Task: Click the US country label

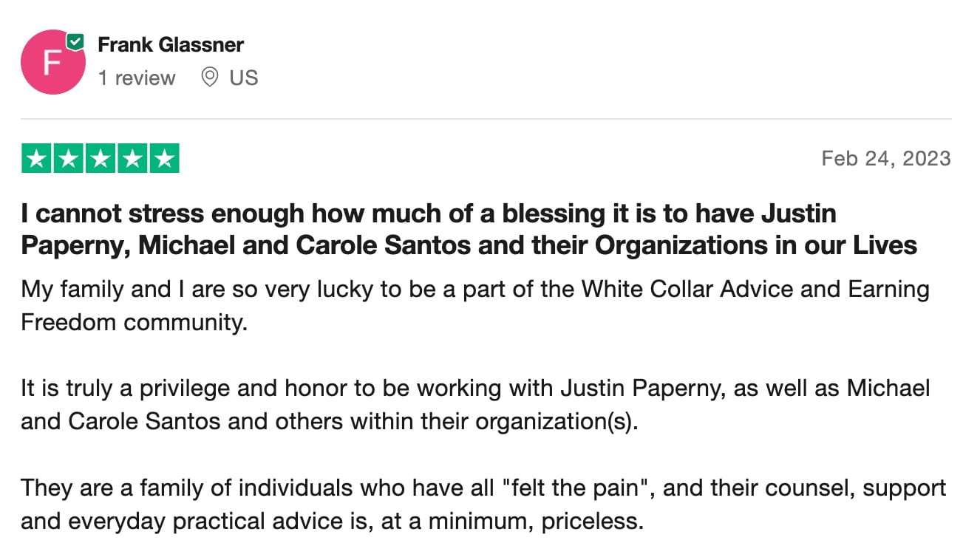Action: point(244,78)
